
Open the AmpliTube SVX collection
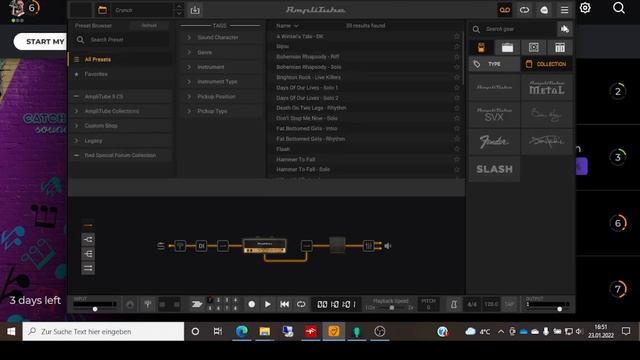pyautogui.click(x=494, y=114)
